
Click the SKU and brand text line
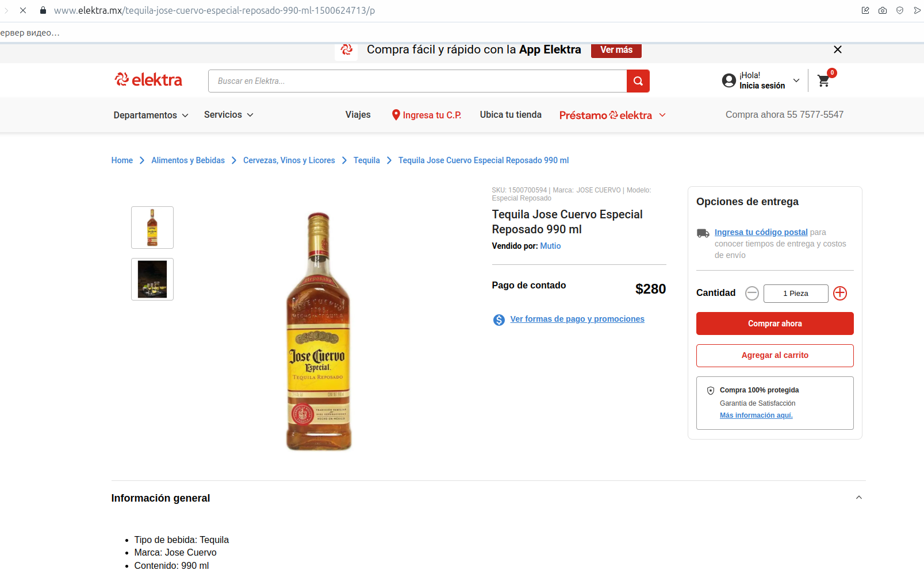click(572, 194)
